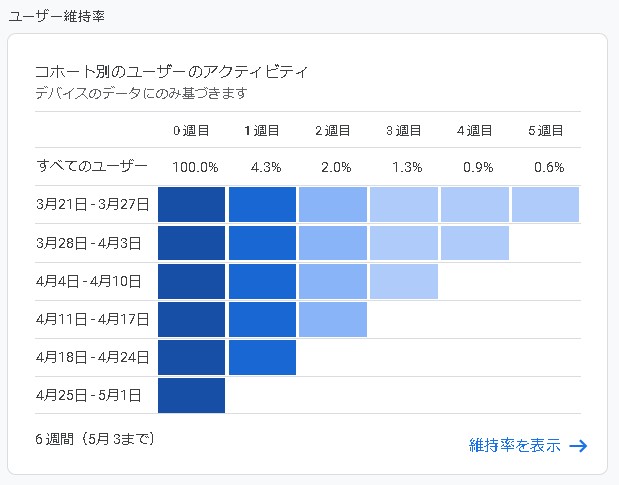The image size is (619, 485).
Task: Select the 5 週目 column header
Action: tap(545, 130)
